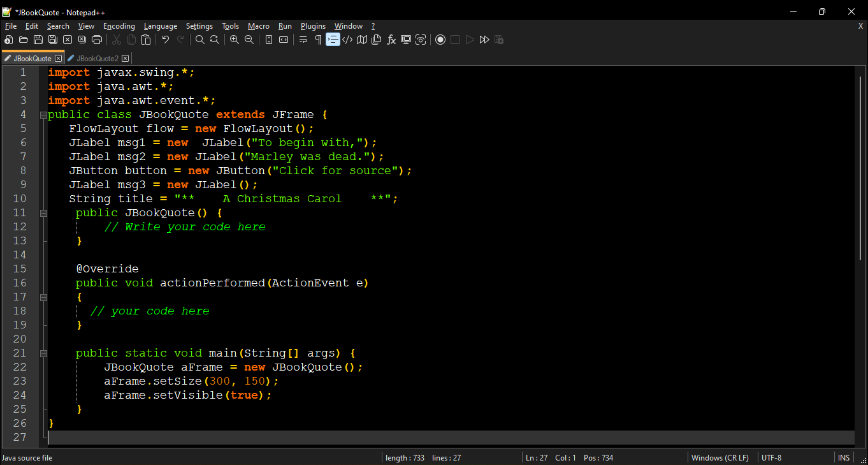Click the X button under the window controls
This screenshot has width=868, height=465.
[x=860, y=26]
